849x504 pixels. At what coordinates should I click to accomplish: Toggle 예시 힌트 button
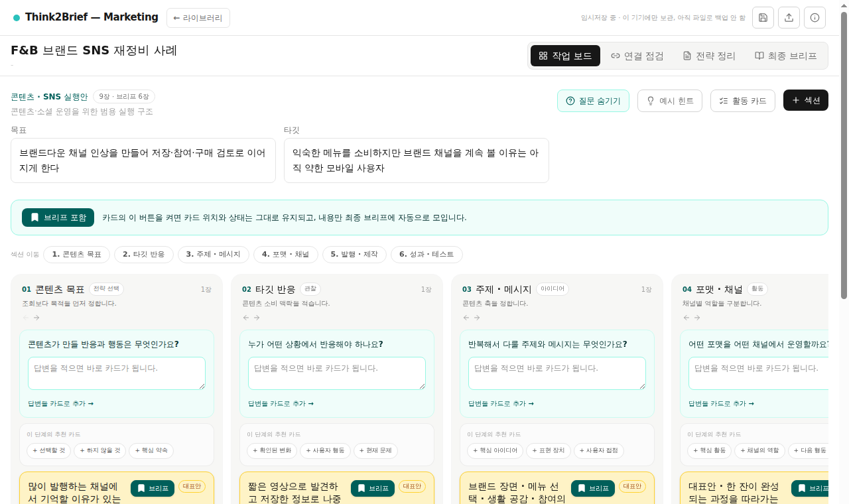670,101
